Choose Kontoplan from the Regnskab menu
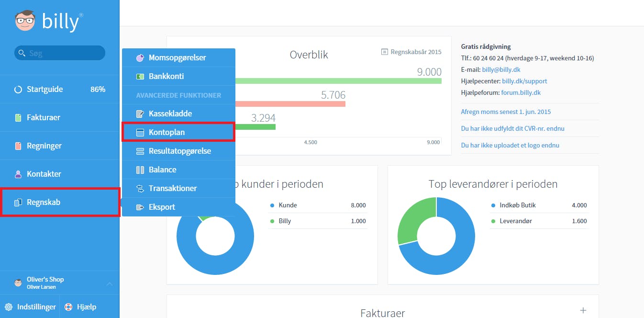The height and width of the screenshot is (318, 644). (178, 133)
